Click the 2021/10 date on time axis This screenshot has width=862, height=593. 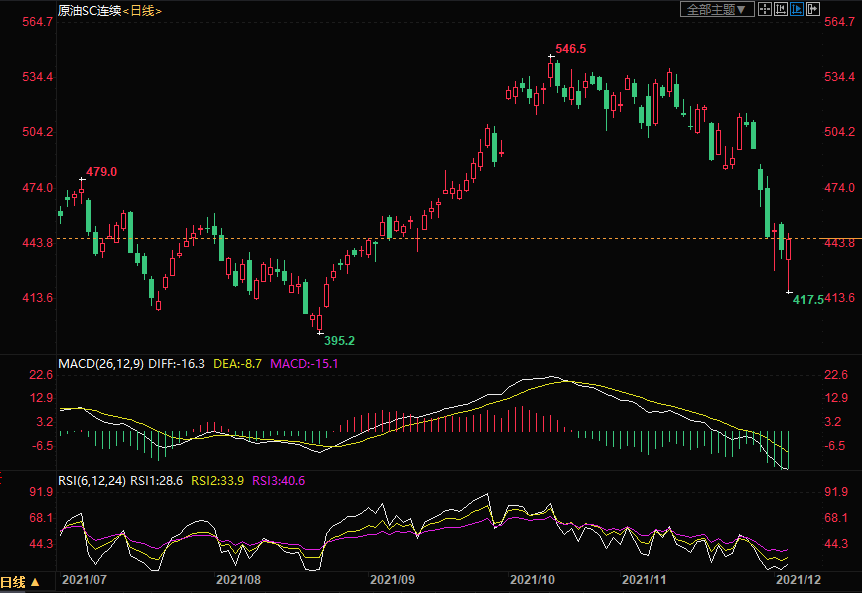[532, 579]
